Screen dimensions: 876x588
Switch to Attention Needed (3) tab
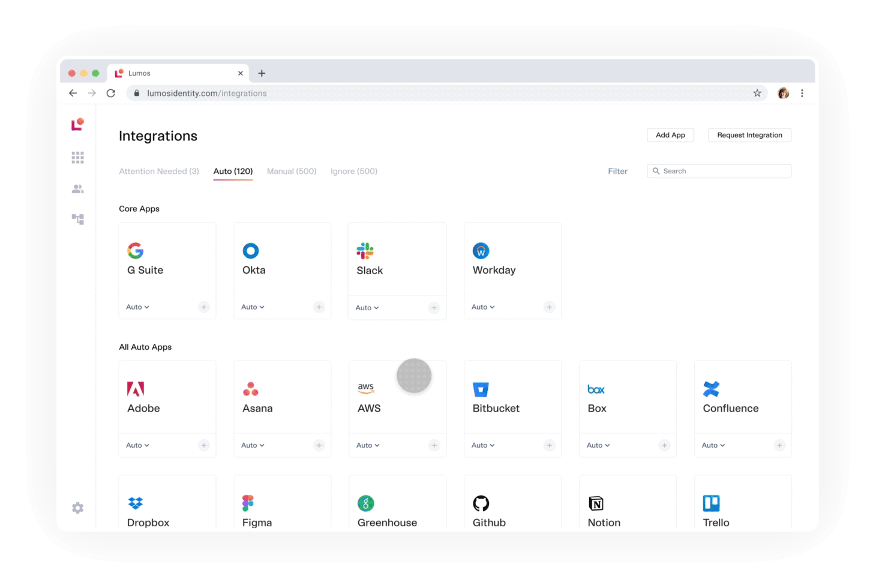pos(159,172)
